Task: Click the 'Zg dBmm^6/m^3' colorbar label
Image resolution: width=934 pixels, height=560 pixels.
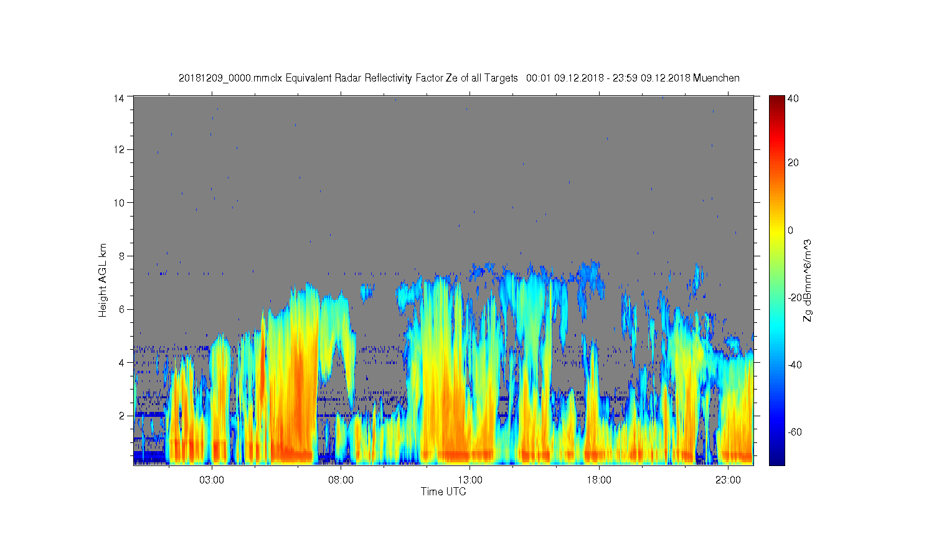Action: click(808, 280)
